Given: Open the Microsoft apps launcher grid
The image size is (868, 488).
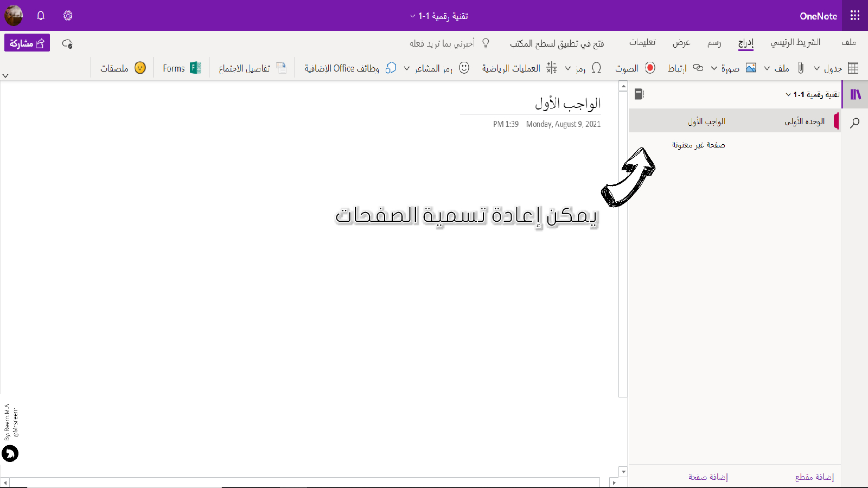Looking at the screenshot, I should (x=854, y=16).
